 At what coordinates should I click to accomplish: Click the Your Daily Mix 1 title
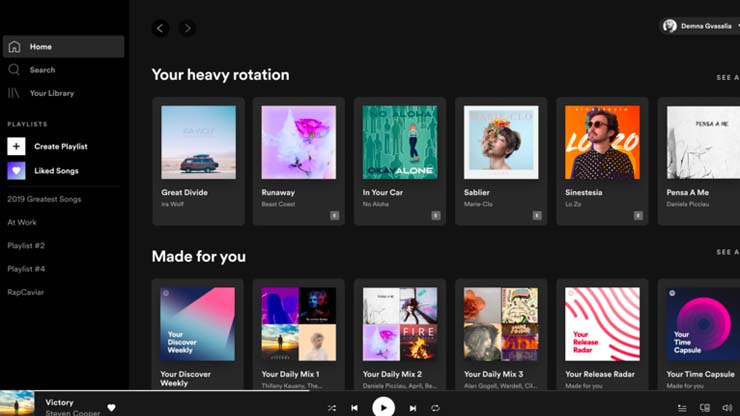[x=290, y=374]
